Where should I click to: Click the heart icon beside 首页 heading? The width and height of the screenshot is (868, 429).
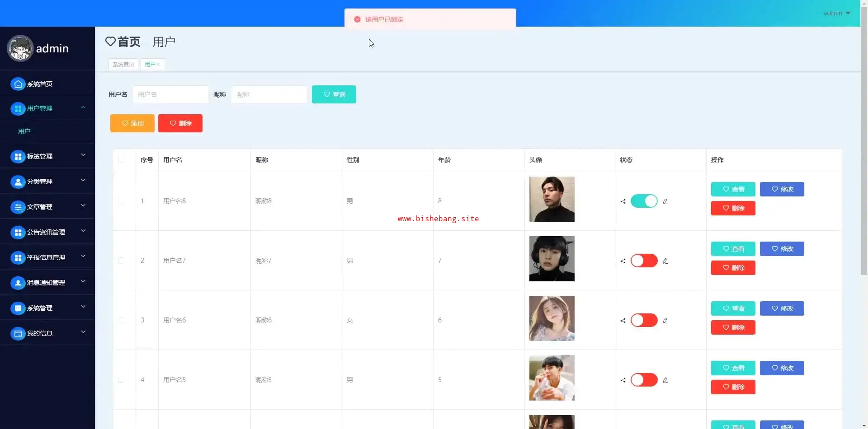110,42
